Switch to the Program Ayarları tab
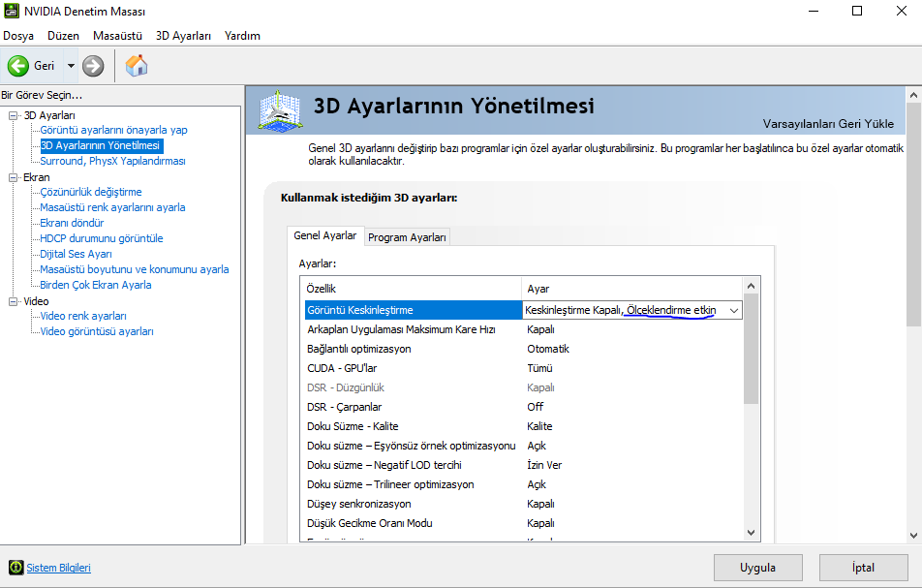922x588 pixels. (x=407, y=237)
